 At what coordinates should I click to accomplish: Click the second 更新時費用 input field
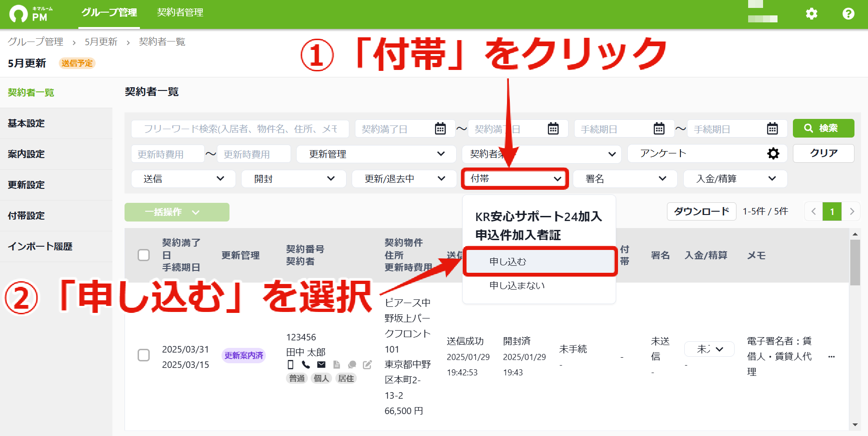click(254, 154)
